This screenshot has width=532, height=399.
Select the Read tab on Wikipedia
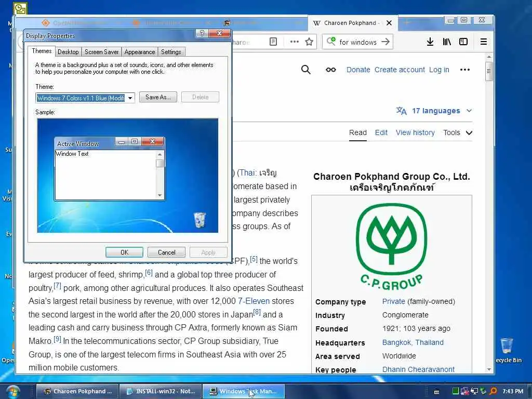[357, 132]
